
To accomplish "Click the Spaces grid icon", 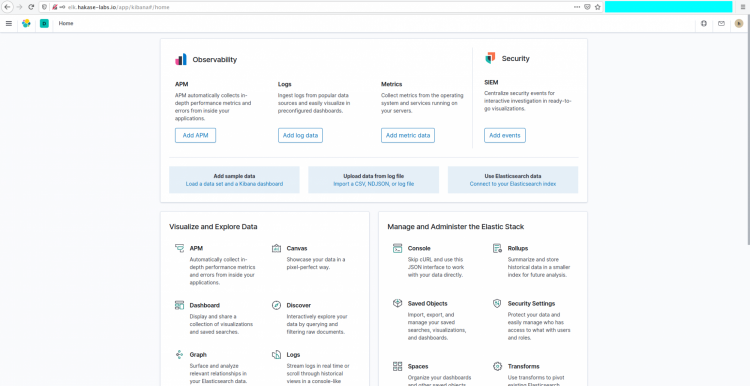I will (397, 366).
